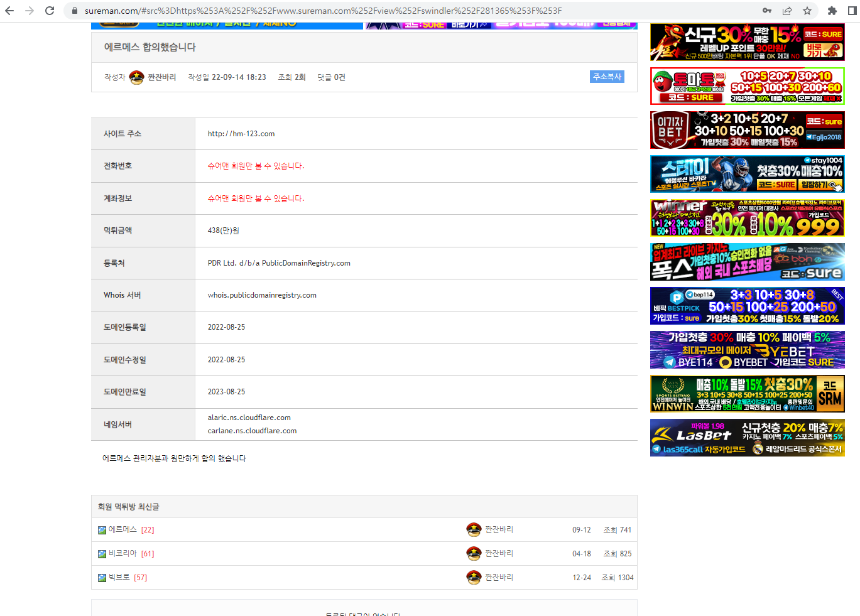Open the 빅브로 [57] post link
860x616 pixels.
128,578
